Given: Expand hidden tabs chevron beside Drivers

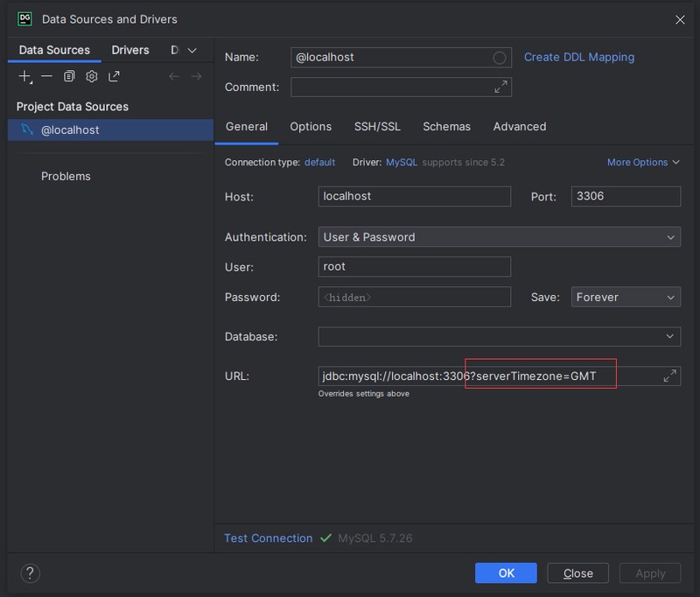Looking at the screenshot, I should pyautogui.click(x=192, y=51).
